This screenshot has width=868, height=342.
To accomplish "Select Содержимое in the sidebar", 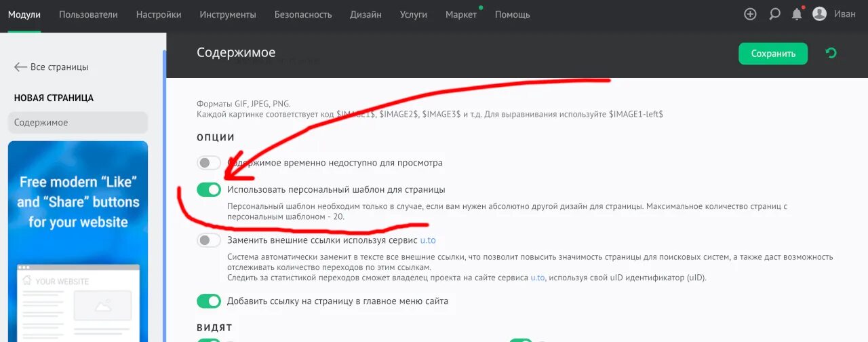I will coord(78,123).
